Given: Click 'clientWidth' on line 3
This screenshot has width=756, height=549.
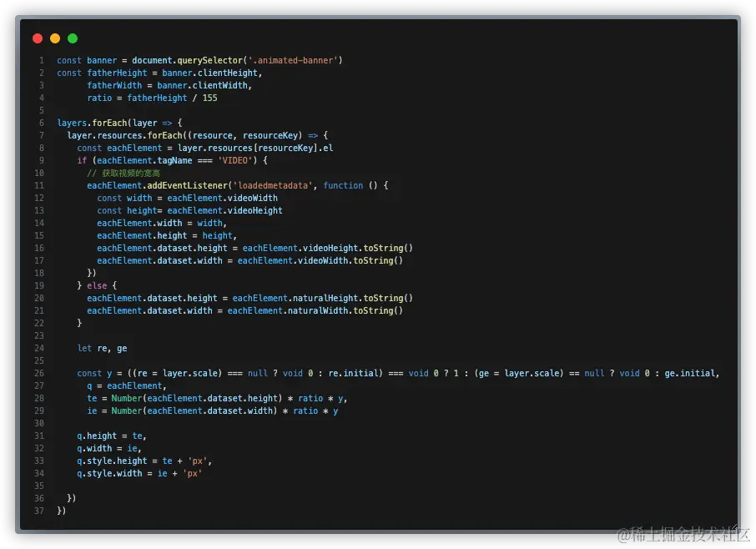Looking at the screenshot, I should 219,85.
